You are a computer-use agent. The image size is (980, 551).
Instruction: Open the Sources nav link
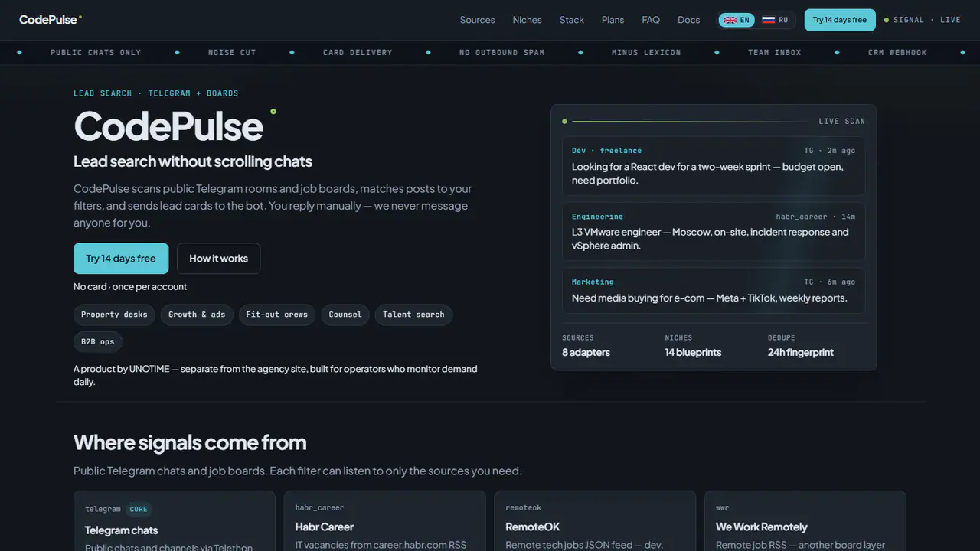click(477, 20)
